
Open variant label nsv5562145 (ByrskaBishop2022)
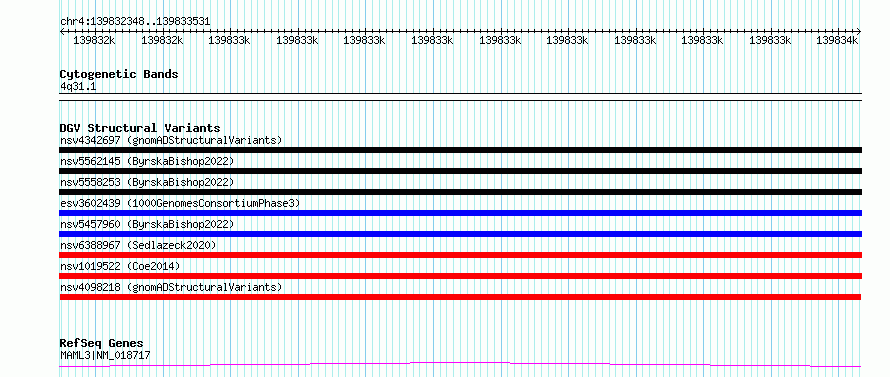point(147,161)
